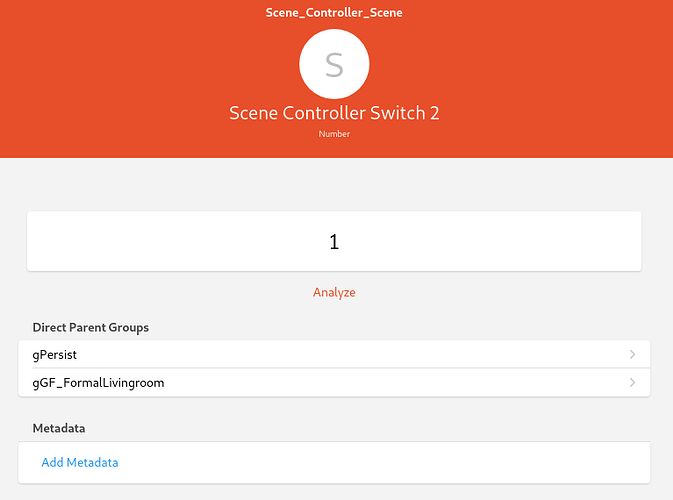Click the Scene_Controller_Scene item name title

pos(334,13)
